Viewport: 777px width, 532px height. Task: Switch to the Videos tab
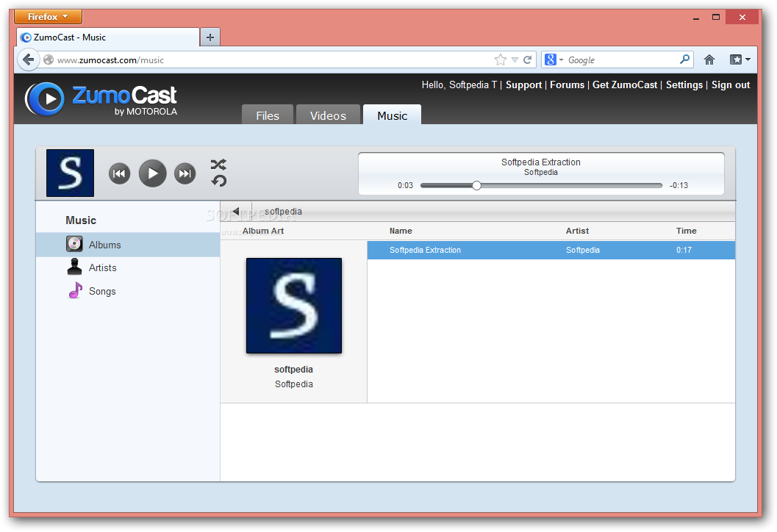tap(328, 115)
